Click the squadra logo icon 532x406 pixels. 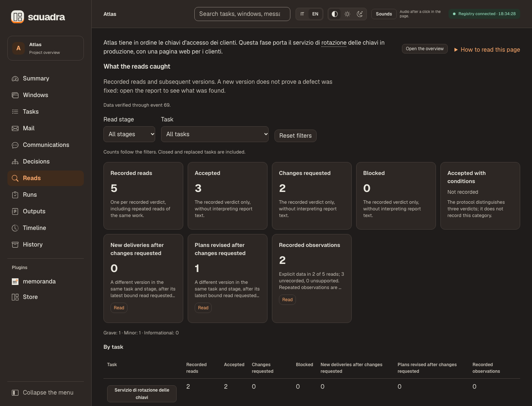point(17,17)
